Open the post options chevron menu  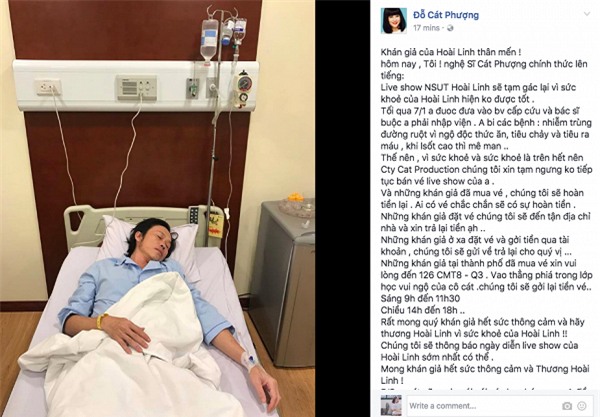coord(586,14)
